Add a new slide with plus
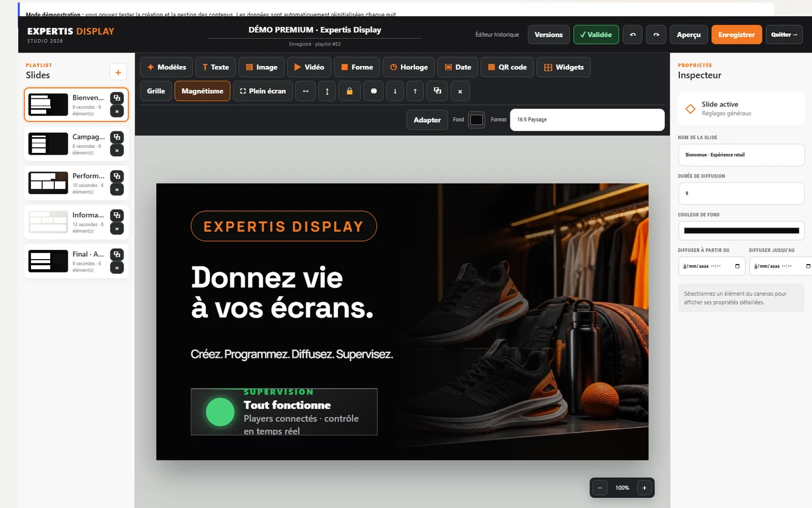Viewport: 812px width, 508px height. (x=118, y=72)
